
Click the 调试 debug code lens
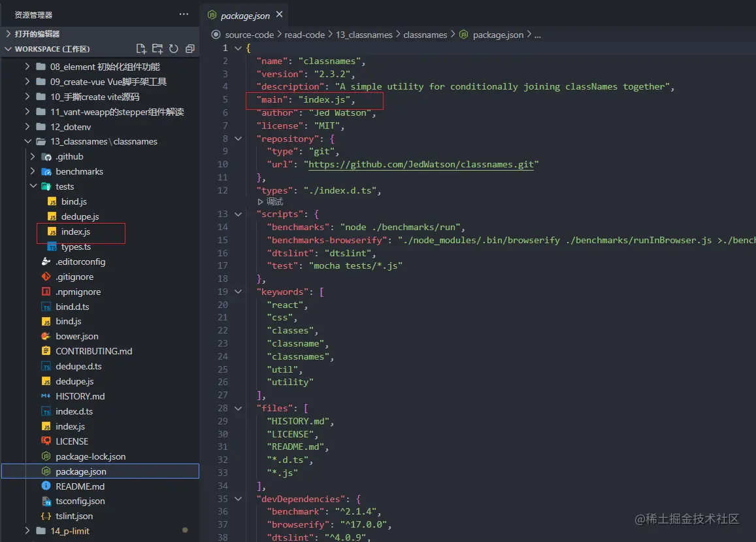point(274,202)
